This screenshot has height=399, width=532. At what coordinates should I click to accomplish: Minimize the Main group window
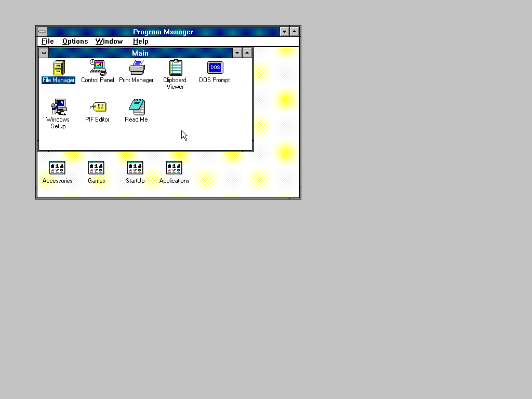pos(237,53)
